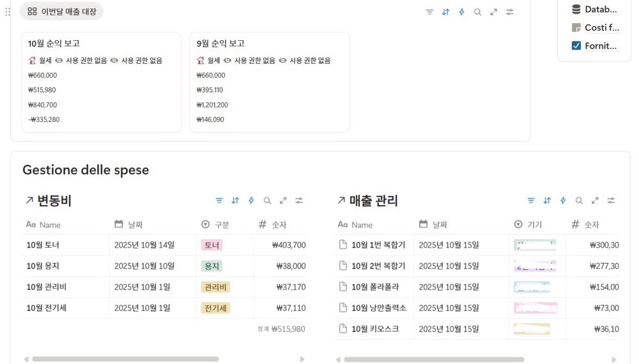
Task: Expand the 변동비 table to full page
Action: (x=283, y=201)
